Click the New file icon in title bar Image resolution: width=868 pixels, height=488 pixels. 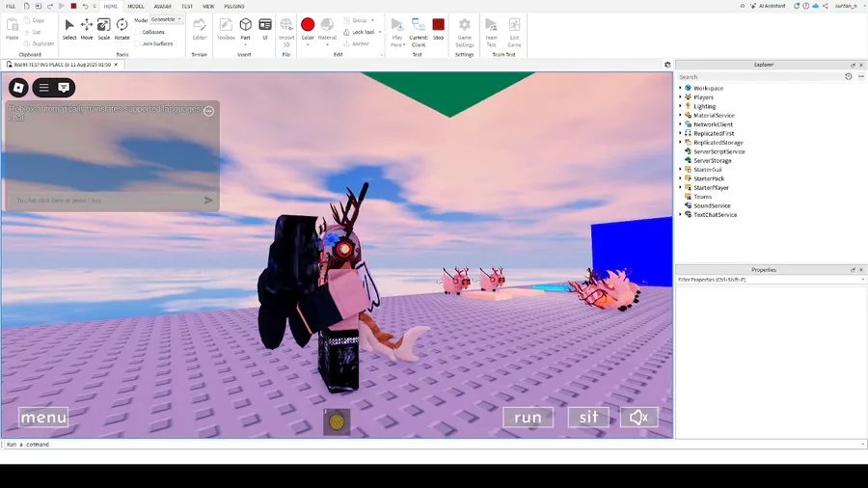[x=26, y=6]
